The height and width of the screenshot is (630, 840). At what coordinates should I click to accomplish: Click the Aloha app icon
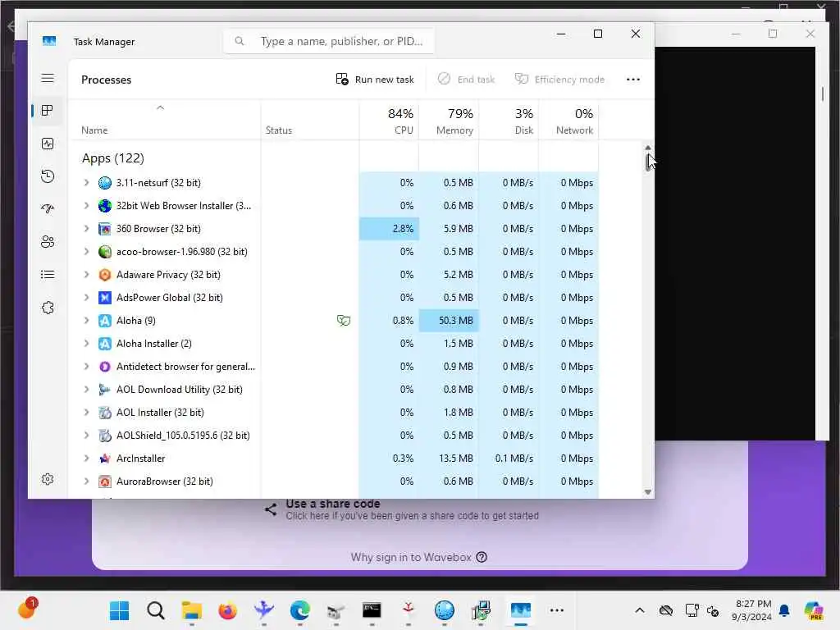pyautogui.click(x=105, y=321)
